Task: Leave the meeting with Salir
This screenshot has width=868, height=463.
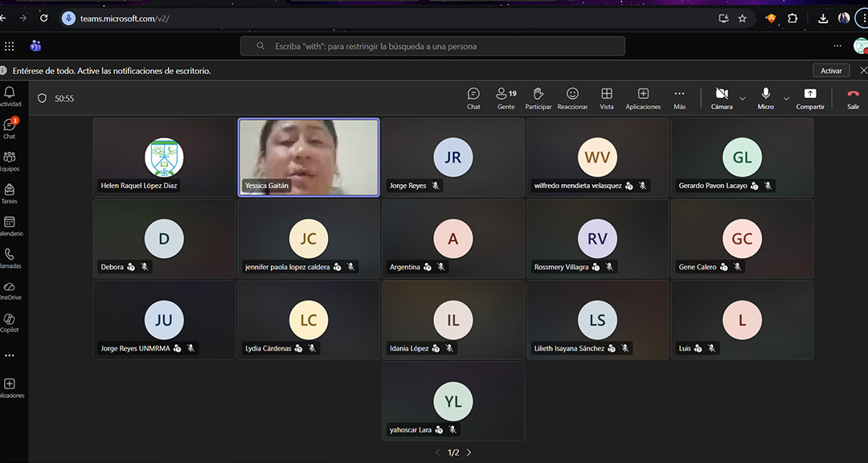Action: pyautogui.click(x=853, y=98)
